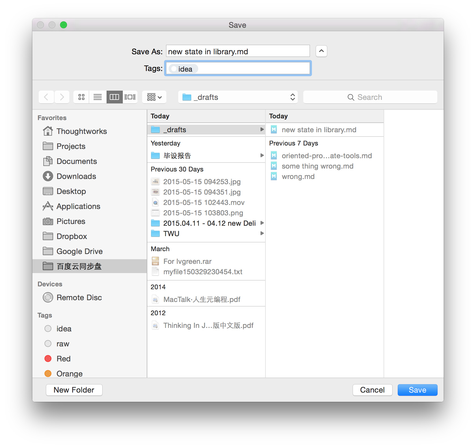Navigate back using the back arrow
Viewport: 476px width, 448px height.
point(46,97)
